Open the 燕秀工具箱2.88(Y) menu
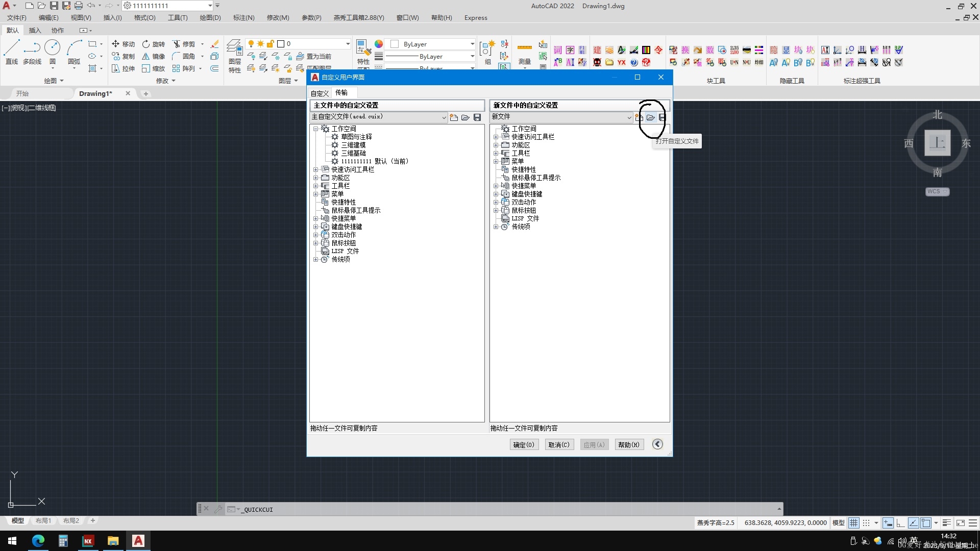Screen dimensions: 980x551 [x=359, y=18]
